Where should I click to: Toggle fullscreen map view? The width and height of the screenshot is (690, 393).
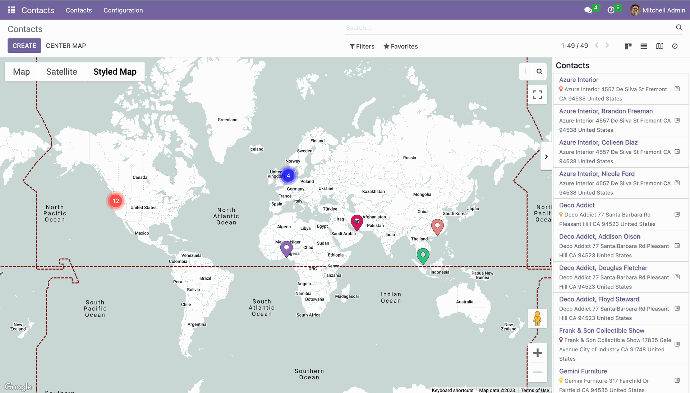(x=537, y=95)
